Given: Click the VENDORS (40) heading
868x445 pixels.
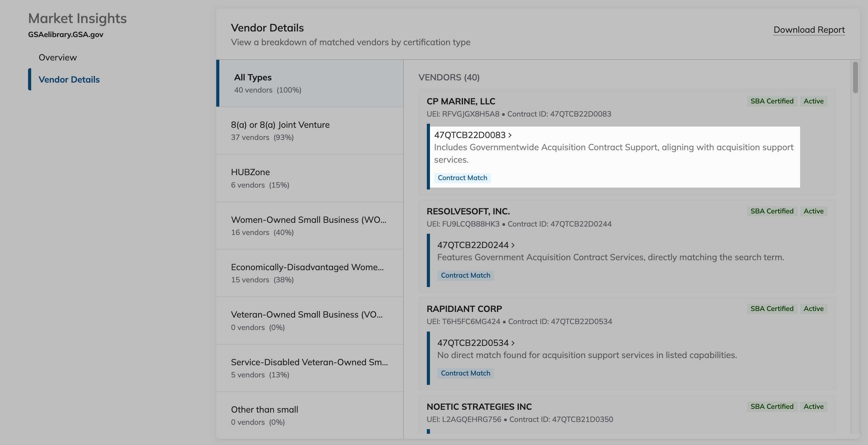Looking at the screenshot, I should [449, 77].
